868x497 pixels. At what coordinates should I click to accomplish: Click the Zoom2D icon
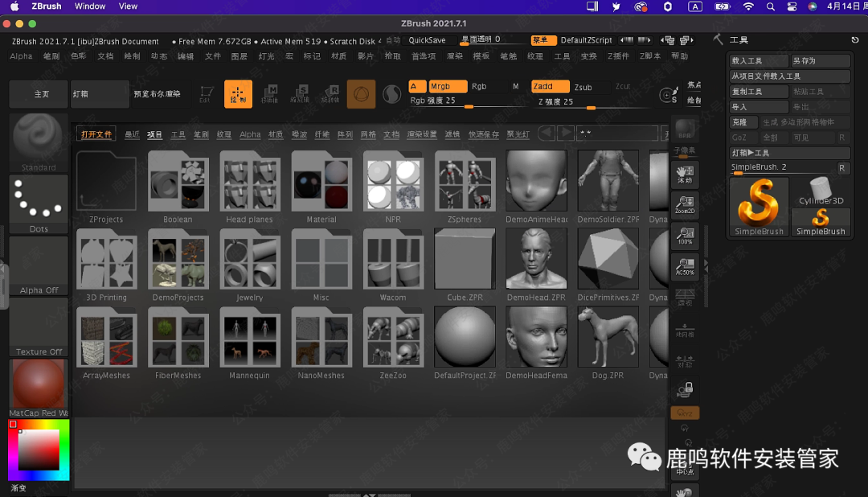pyautogui.click(x=685, y=207)
